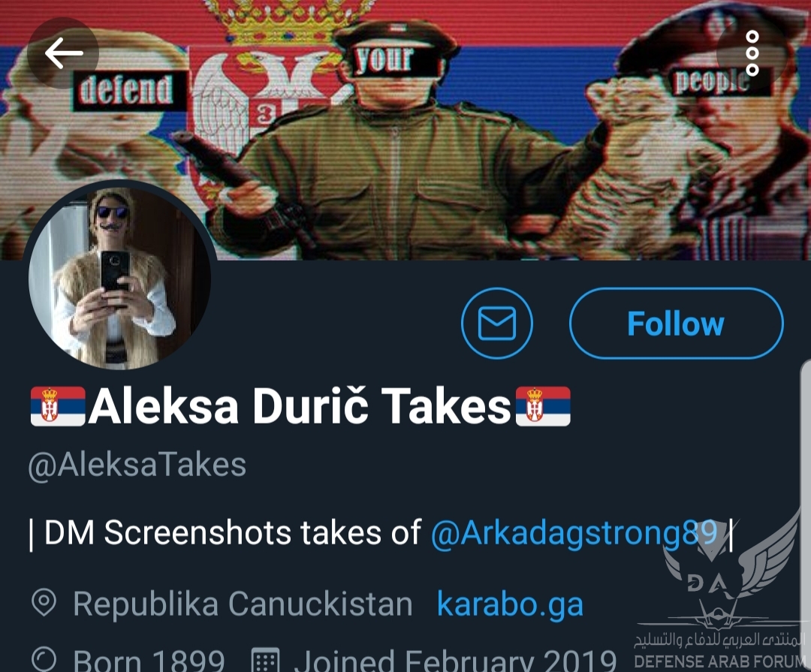Follow Aleksa Durič Takes

(676, 324)
